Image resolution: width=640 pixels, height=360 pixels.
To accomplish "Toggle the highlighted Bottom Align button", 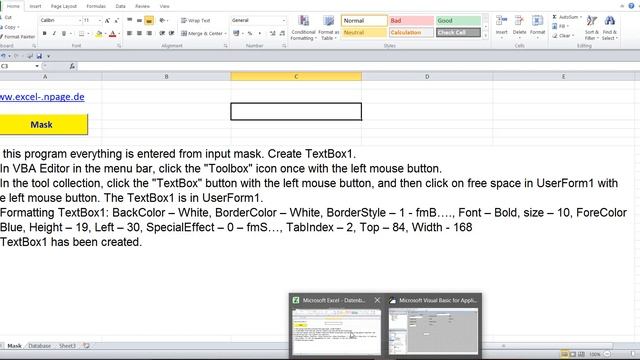I will (149, 20).
